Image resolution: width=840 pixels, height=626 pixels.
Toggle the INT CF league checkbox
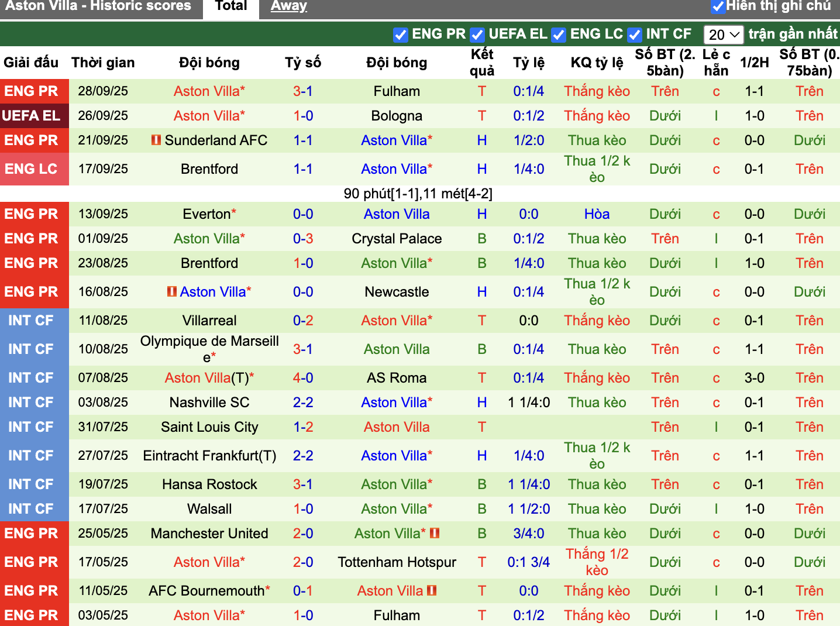tap(635, 35)
